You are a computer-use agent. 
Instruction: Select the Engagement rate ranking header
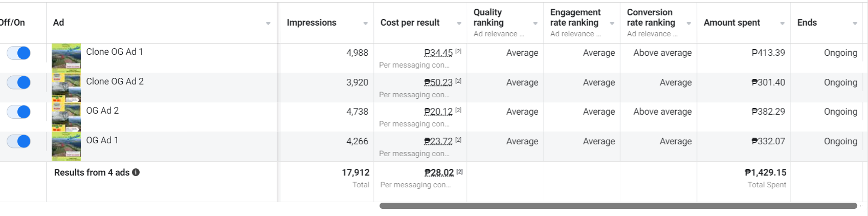(x=575, y=17)
